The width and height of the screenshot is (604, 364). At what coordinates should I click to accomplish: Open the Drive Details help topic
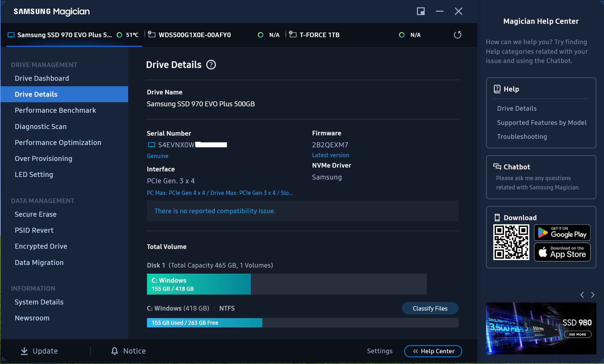[x=517, y=108]
